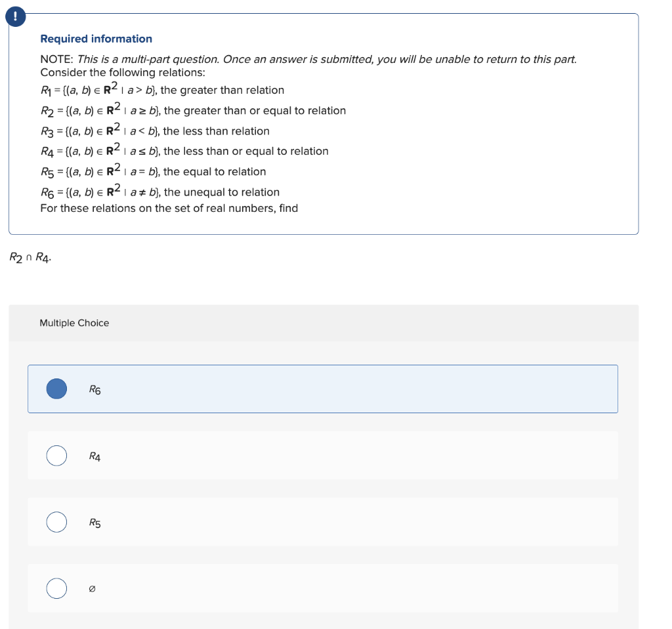Image resolution: width=672 pixels, height=629 pixels.
Task: Click the highlighted R6 answer row
Action: point(322,388)
